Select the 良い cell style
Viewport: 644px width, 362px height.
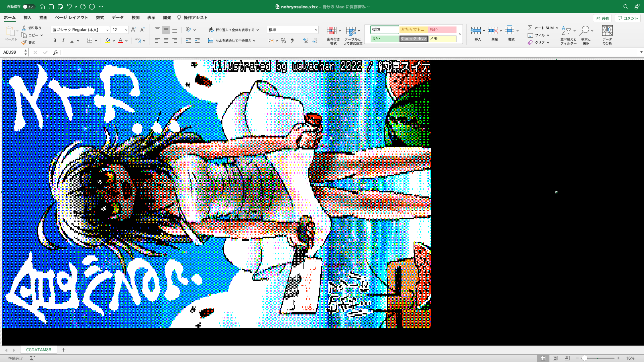(385, 39)
